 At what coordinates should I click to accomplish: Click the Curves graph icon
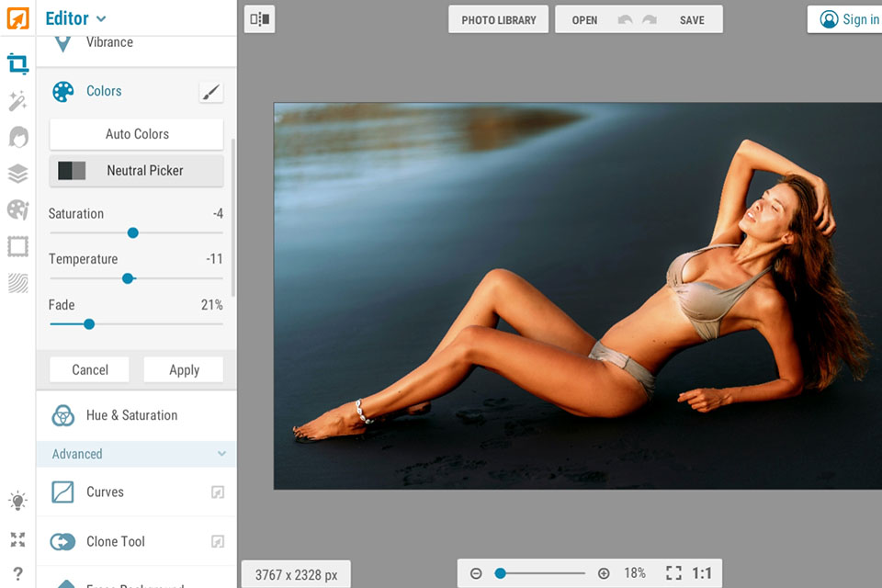click(x=62, y=492)
